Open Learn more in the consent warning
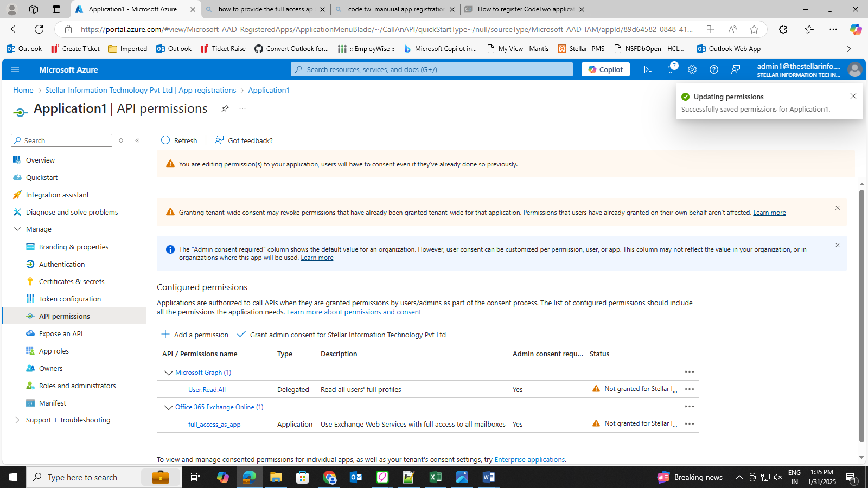Image resolution: width=868 pixels, height=488 pixels. [769, 213]
